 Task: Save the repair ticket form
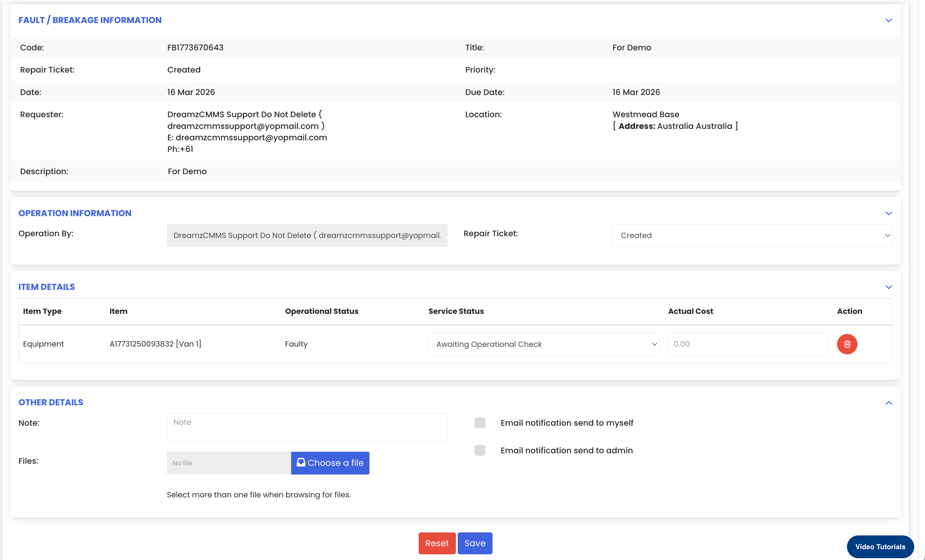[x=475, y=543]
